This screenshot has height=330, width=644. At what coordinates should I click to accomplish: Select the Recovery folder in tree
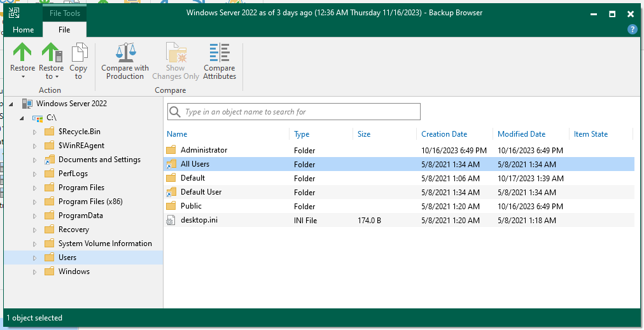pyautogui.click(x=74, y=230)
